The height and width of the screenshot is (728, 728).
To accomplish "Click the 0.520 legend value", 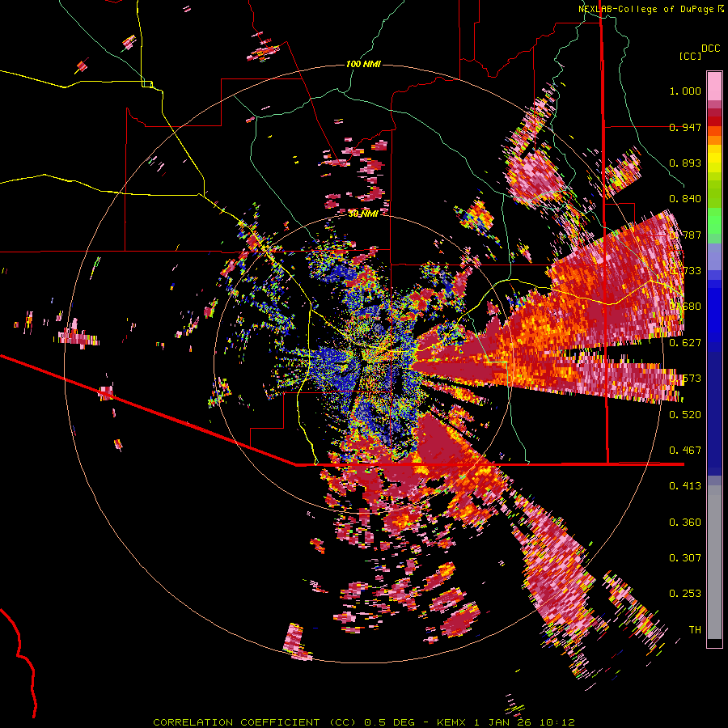I will [x=685, y=414].
